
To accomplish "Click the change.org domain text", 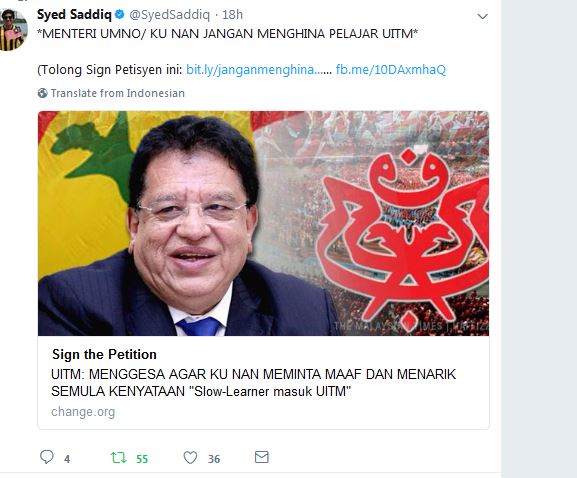I will click(83, 412).
